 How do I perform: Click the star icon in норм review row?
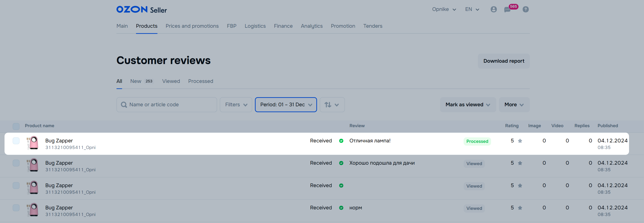[520, 208]
